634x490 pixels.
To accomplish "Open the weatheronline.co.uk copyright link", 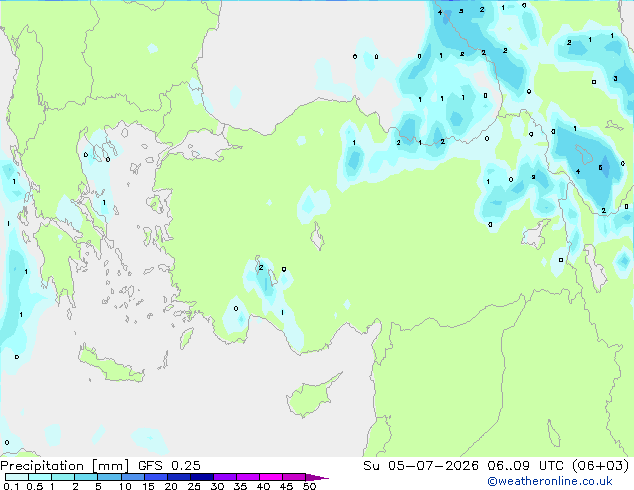I will click(x=549, y=481).
